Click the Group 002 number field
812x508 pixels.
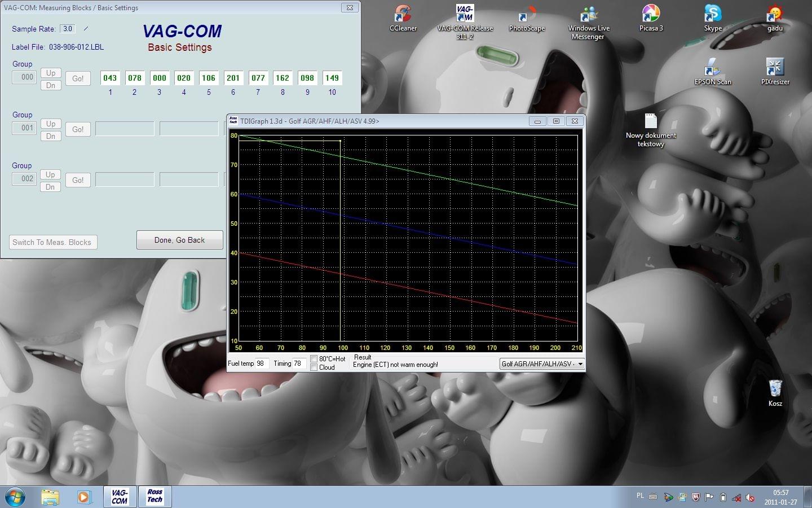[24, 179]
